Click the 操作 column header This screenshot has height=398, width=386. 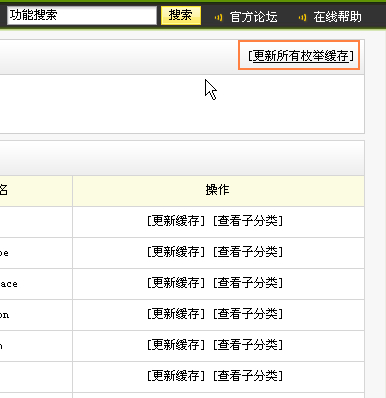point(218,190)
